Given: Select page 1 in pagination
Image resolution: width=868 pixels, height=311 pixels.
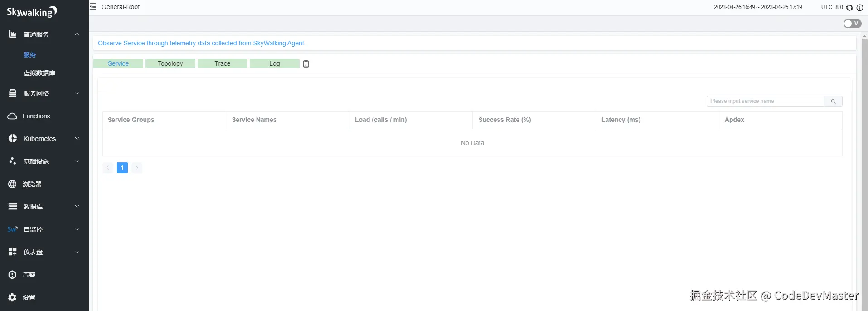Looking at the screenshot, I should tap(122, 168).
